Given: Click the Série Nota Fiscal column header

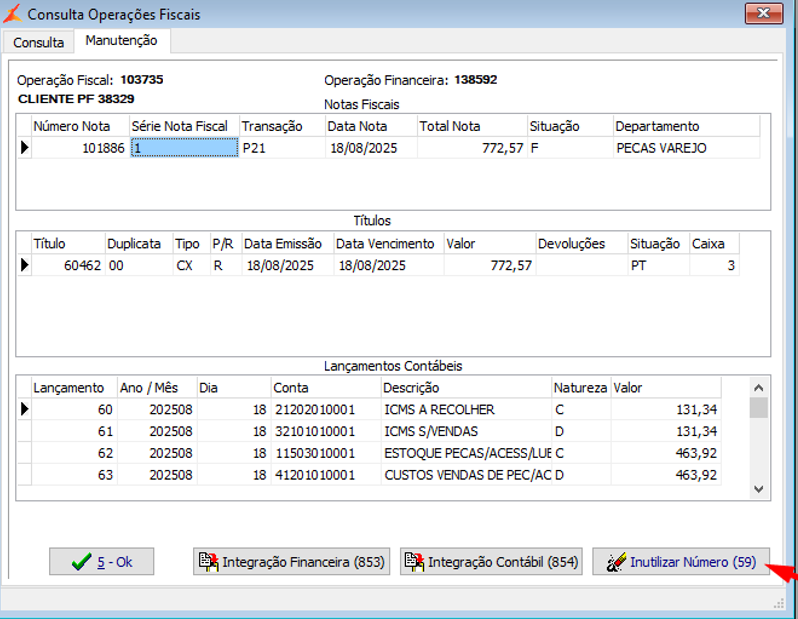Looking at the screenshot, I should point(184,126).
